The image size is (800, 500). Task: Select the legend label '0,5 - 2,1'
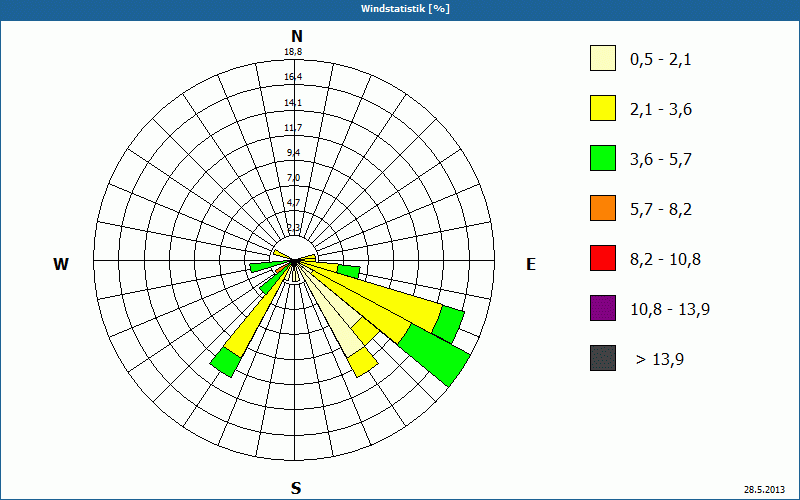661,60
